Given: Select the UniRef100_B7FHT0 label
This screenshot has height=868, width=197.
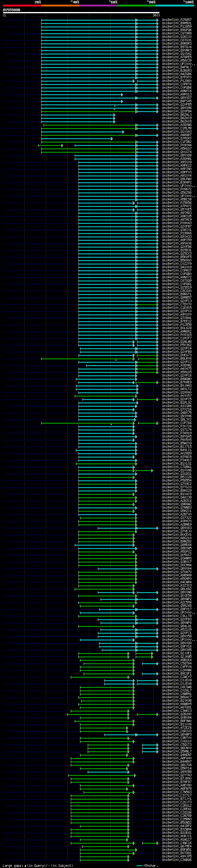Looking at the screenshot, I should (177, 78).
